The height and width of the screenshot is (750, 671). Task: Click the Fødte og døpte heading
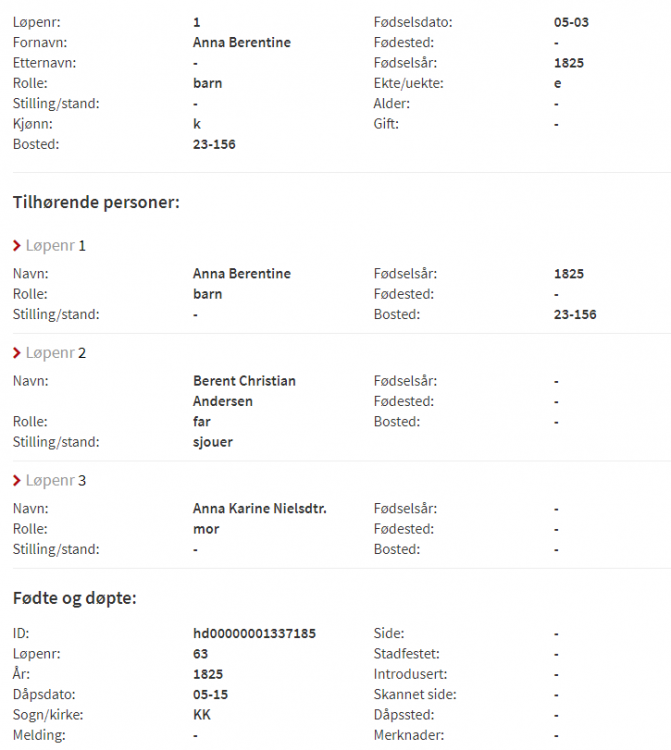pyautogui.click(x=74, y=598)
